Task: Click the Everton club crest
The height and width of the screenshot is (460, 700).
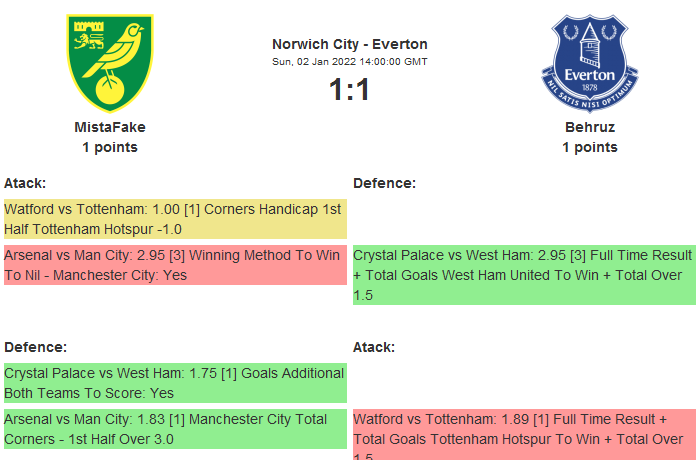Action: tap(589, 62)
